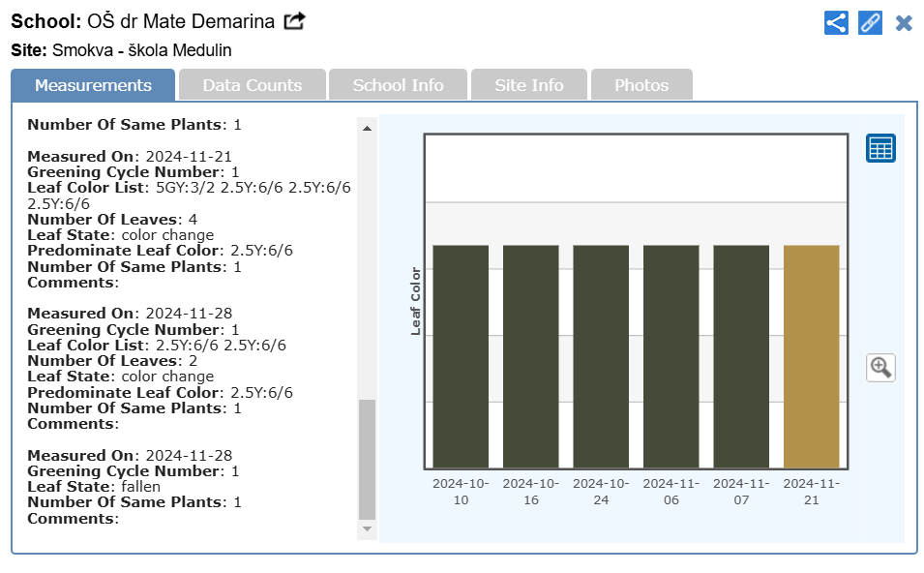The height and width of the screenshot is (573, 924).
Task: Click the 2024-11-06 chart bar
Action: 671,356
